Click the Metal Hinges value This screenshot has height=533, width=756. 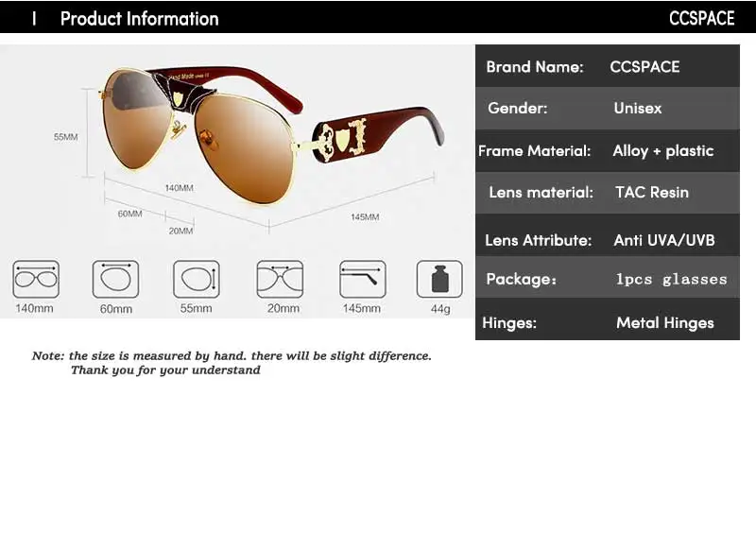(665, 322)
